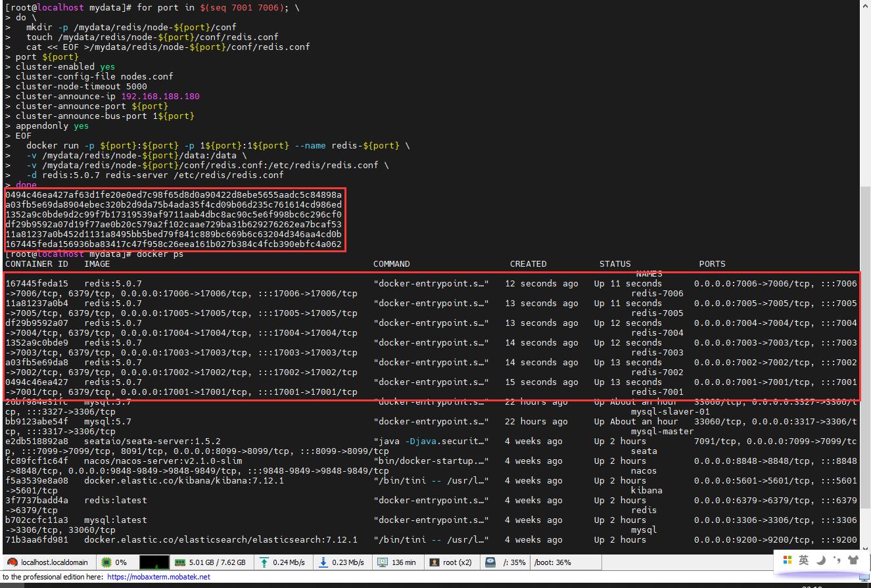Click container ID 167445feda15
The height and width of the screenshot is (588, 871).
(37, 284)
